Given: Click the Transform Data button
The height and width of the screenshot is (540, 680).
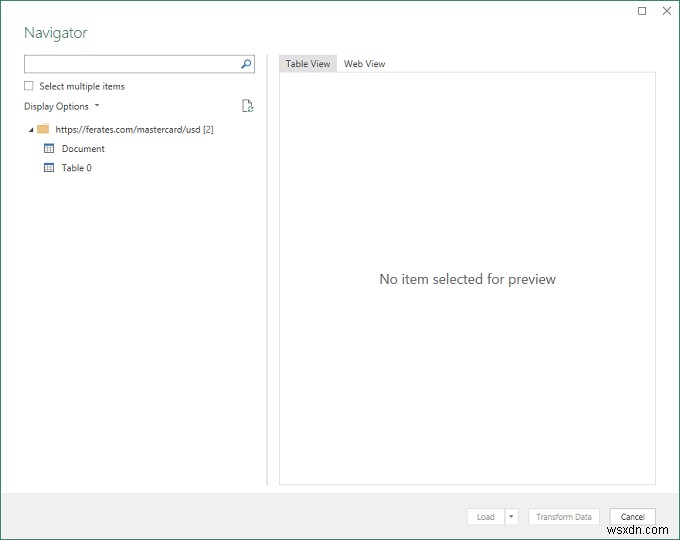Looking at the screenshot, I should 564,517.
